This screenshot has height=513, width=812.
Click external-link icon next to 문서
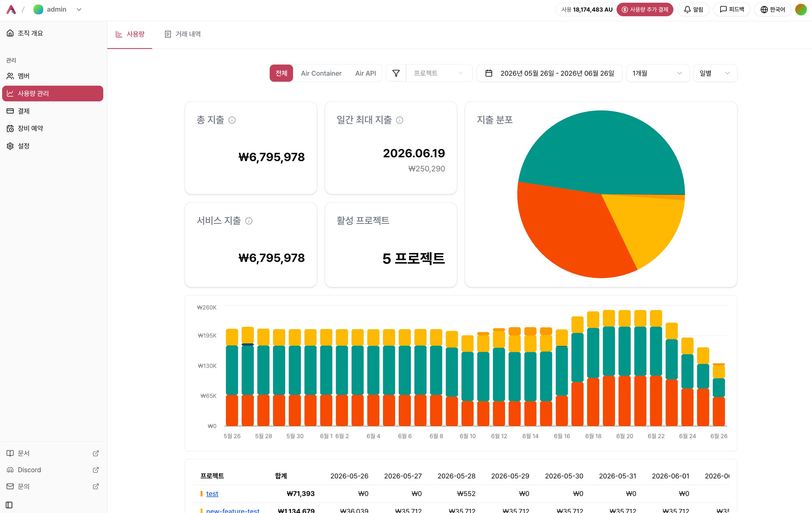tap(96, 453)
